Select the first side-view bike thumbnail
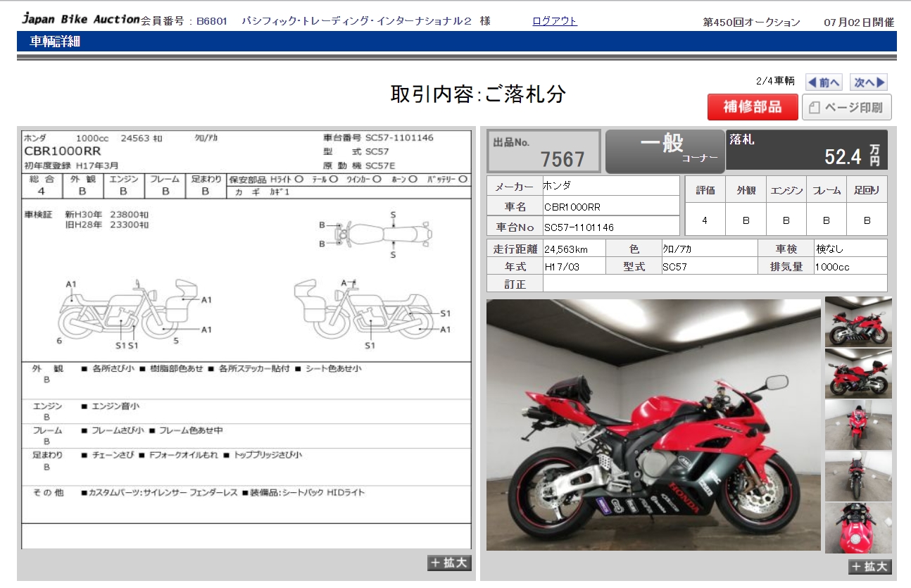 click(x=858, y=322)
